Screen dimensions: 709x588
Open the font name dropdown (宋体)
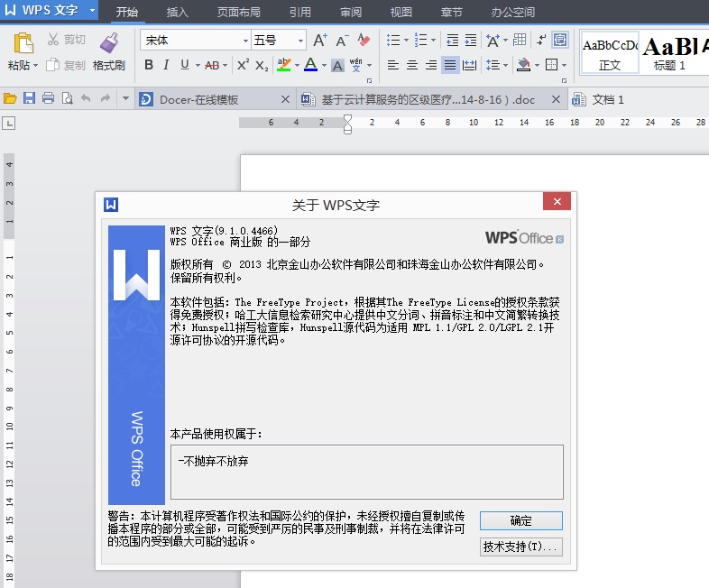coord(245,41)
